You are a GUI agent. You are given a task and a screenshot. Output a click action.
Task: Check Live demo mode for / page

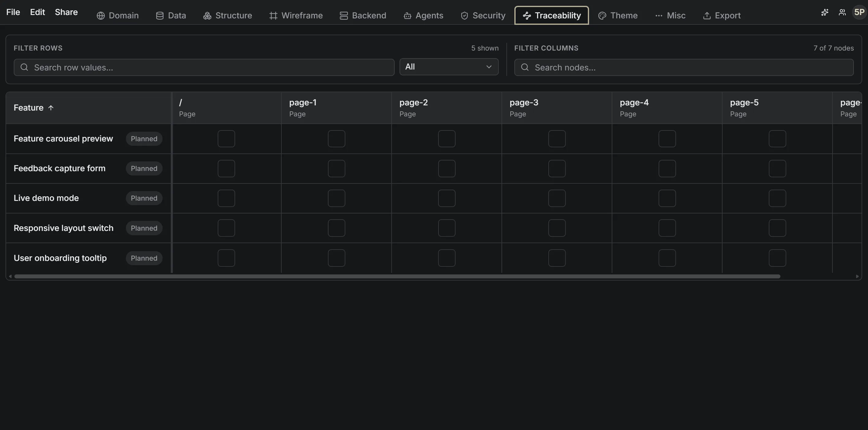coord(226,198)
